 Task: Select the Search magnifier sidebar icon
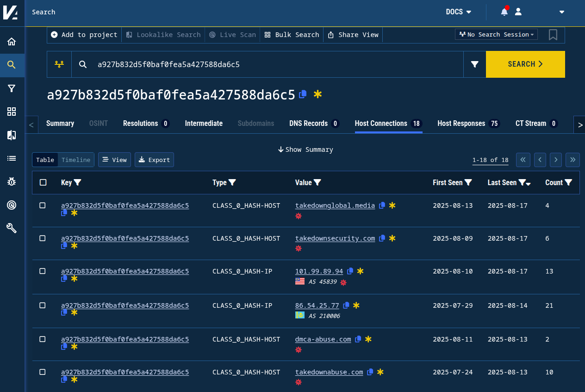point(12,65)
